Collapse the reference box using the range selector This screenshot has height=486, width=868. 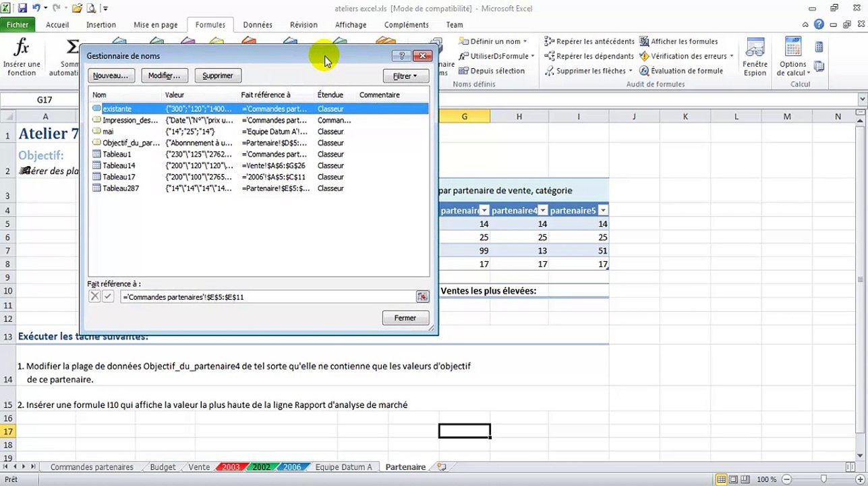[422, 296]
